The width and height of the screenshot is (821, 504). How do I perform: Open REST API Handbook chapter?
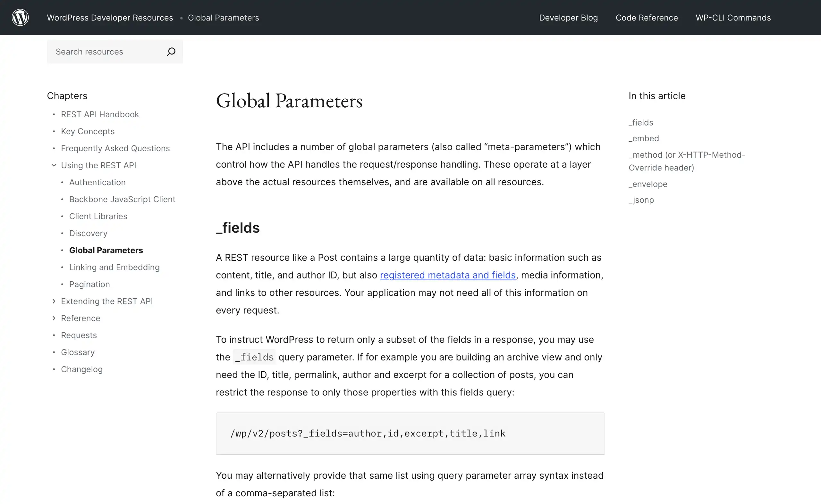[x=100, y=114]
